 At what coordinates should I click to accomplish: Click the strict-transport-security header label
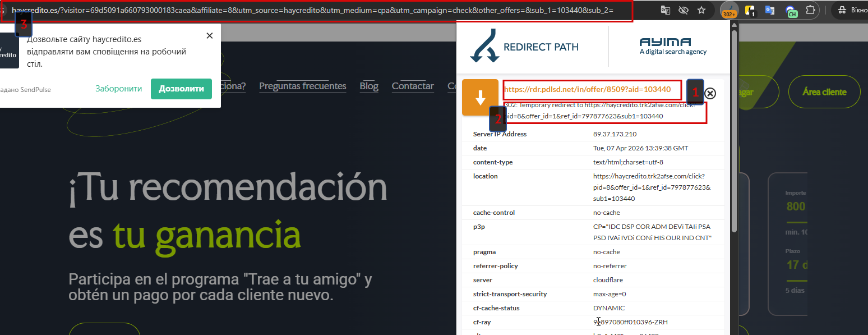(x=510, y=294)
